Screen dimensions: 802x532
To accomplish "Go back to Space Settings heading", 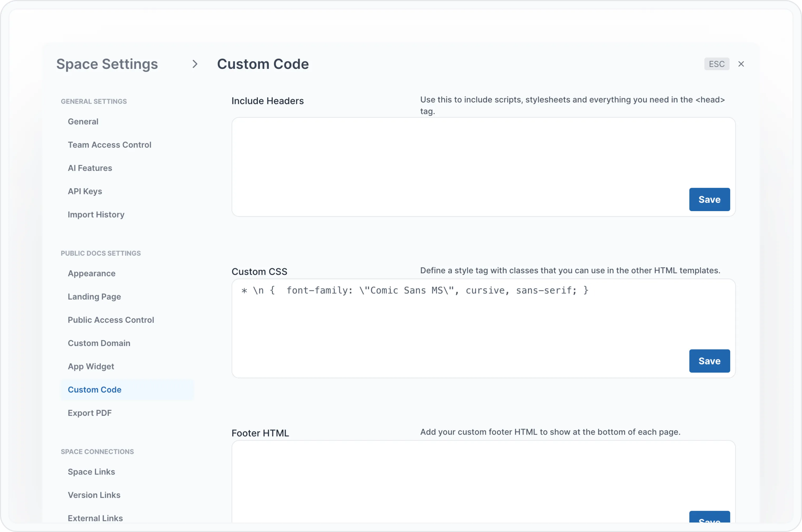I will tap(107, 64).
